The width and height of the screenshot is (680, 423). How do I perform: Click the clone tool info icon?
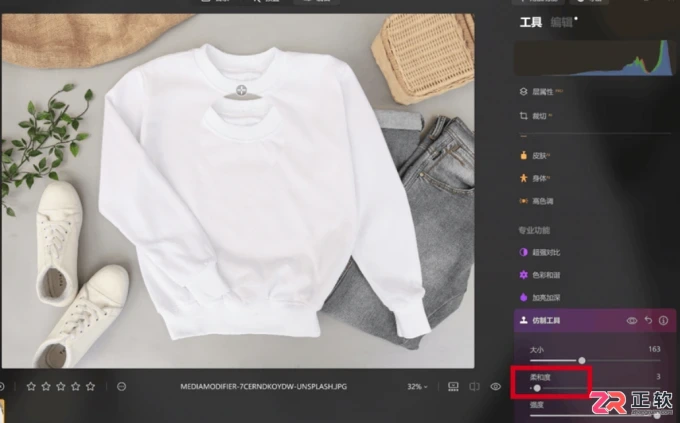coord(663,321)
